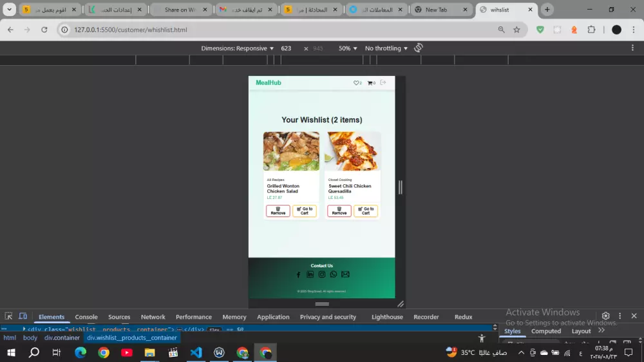Open the No throttling dropdown
The image size is (644, 362).
click(386, 48)
